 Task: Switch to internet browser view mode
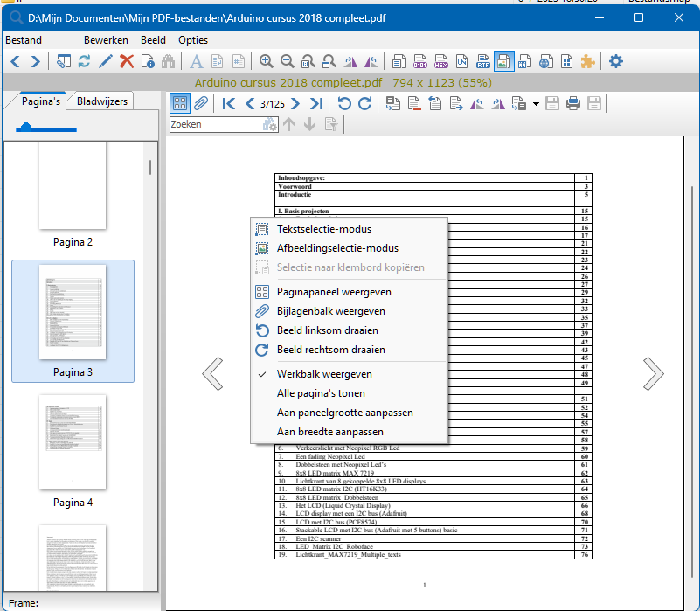click(x=545, y=62)
